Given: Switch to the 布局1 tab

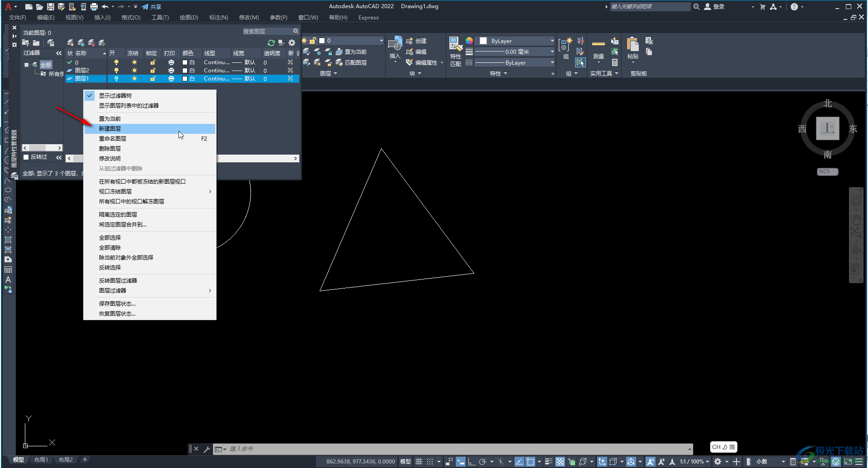Looking at the screenshot, I should pyautogui.click(x=41, y=460).
